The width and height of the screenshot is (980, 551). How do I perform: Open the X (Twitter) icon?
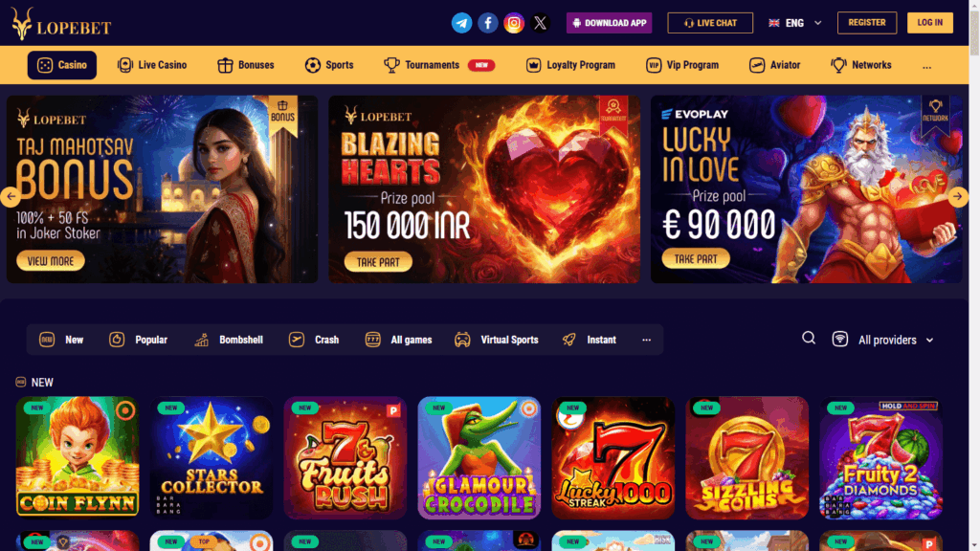(540, 23)
